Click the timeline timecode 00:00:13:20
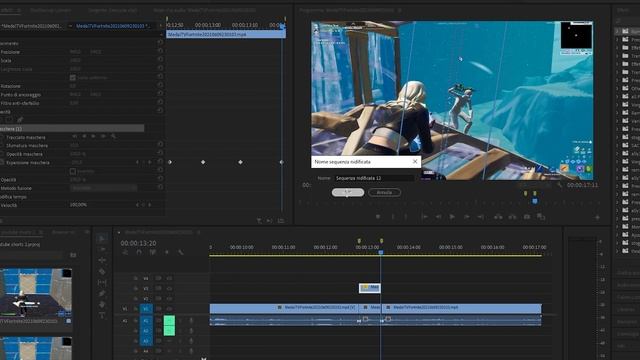Screen dimensions: 640x360 138,243
